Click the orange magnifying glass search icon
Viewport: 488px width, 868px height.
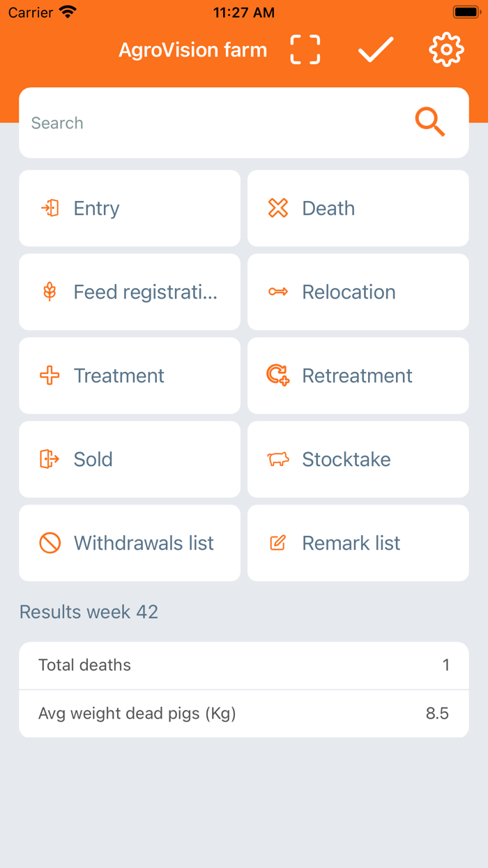429,123
